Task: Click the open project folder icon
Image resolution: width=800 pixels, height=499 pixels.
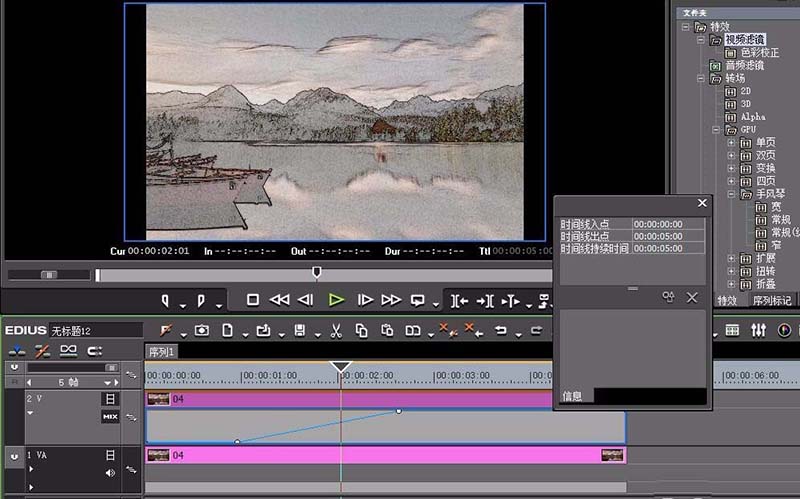Action: tap(263, 331)
